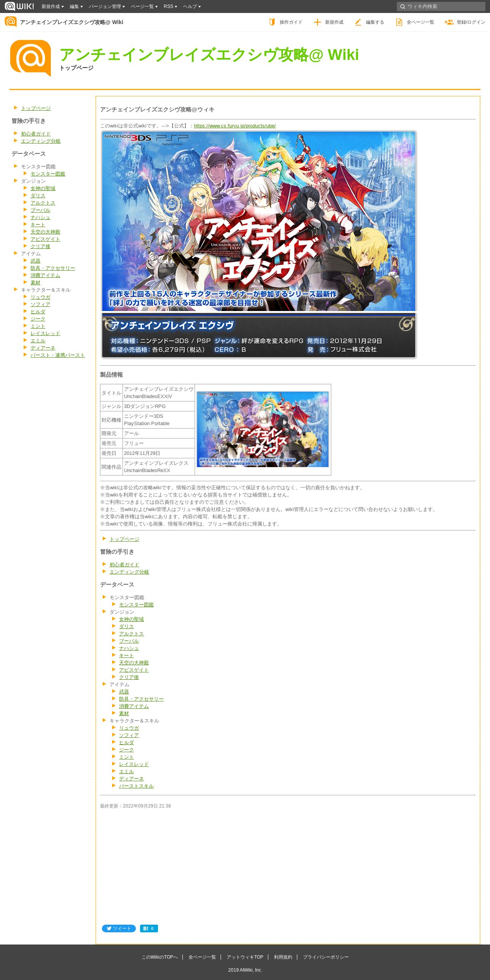
Task: Open ダリス dungeon in the sidebar
Action: [x=38, y=196]
